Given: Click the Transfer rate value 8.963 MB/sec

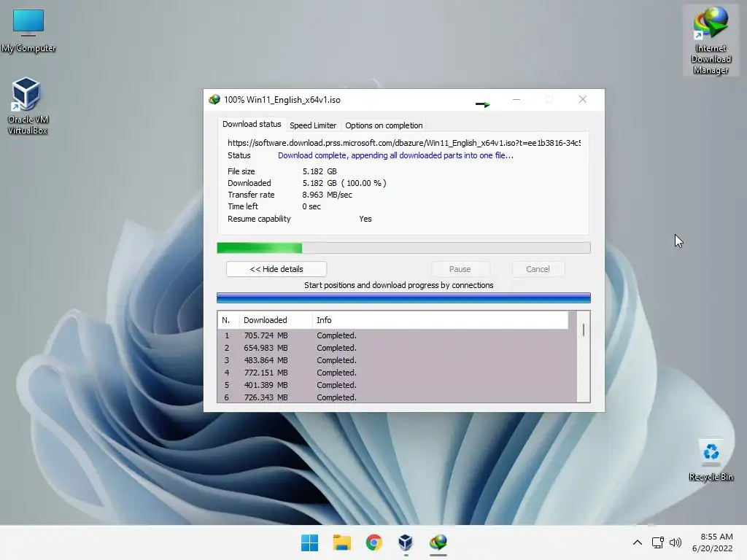Looking at the screenshot, I should (327, 195).
